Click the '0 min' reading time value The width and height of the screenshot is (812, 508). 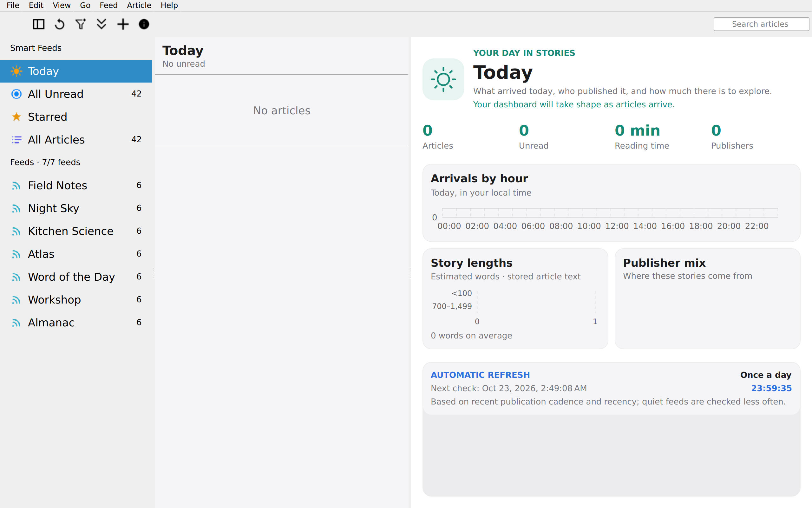pos(637,130)
